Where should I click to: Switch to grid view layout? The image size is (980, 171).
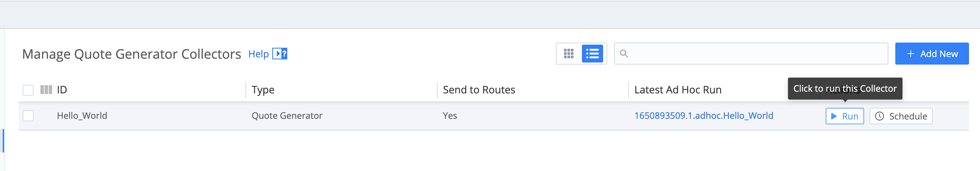tap(569, 54)
